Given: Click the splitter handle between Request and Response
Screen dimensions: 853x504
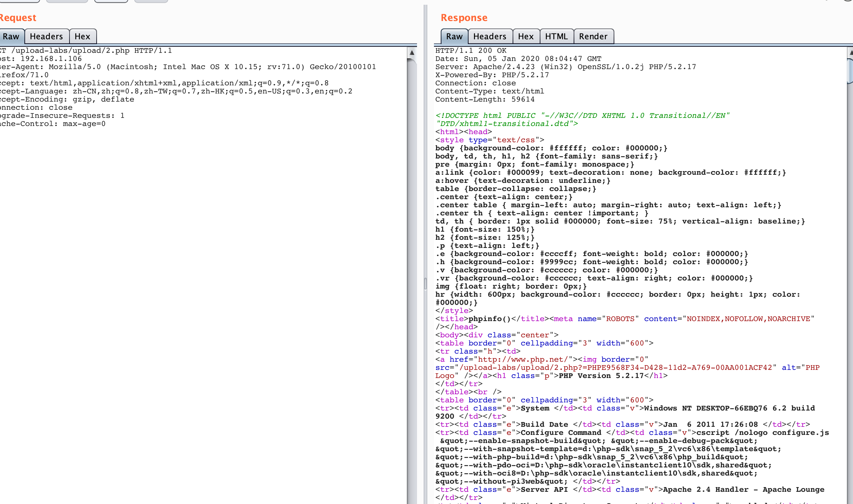Looking at the screenshot, I should [425, 283].
